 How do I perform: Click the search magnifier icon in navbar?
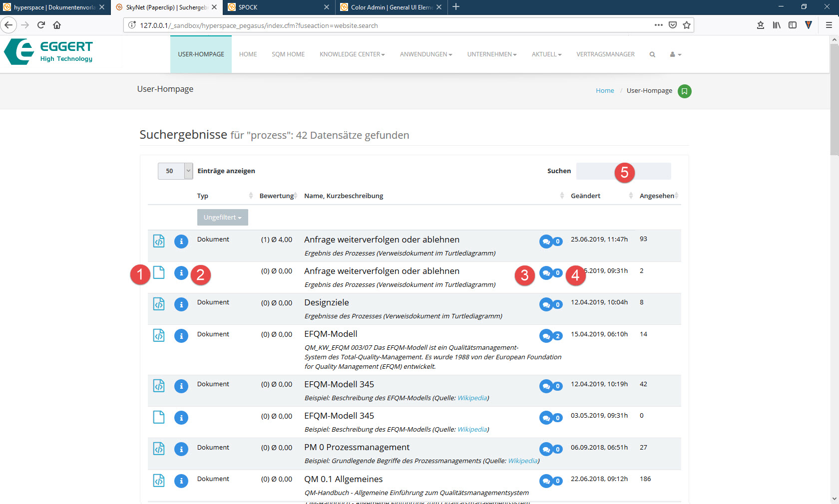[652, 54]
